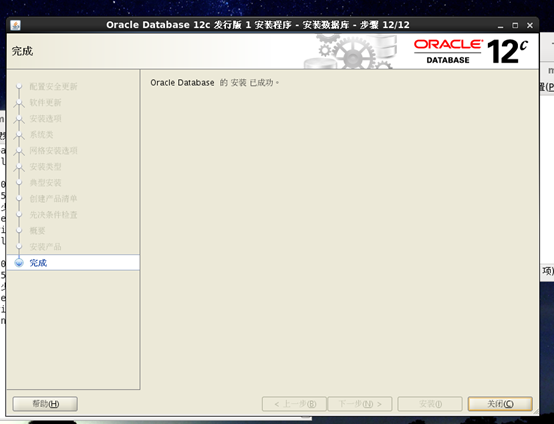Select the 网格安装选项 step

[x=53, y=151]
